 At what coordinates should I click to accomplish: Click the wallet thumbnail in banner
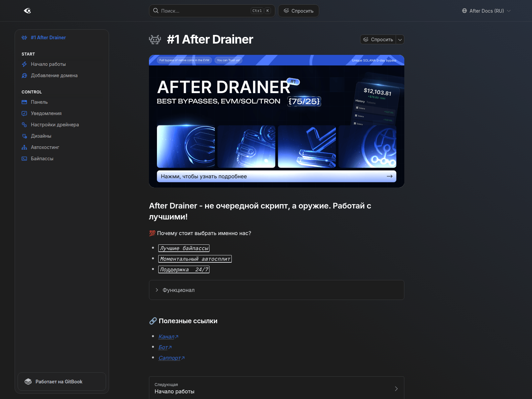246,147
